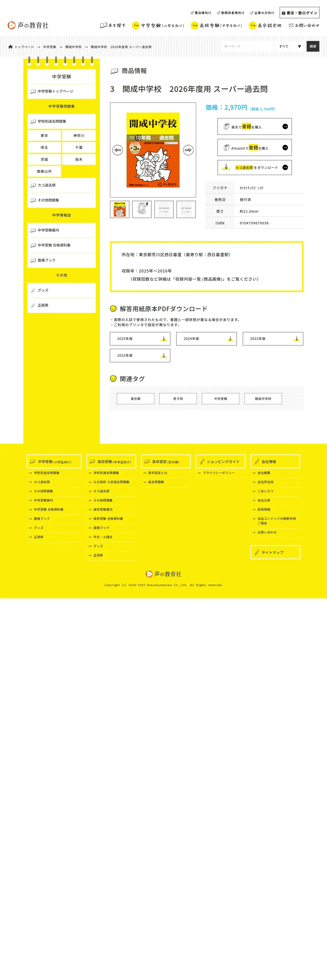Select 神奈川 region in sidebar
The image size is (327, 980).
point(79,135)
